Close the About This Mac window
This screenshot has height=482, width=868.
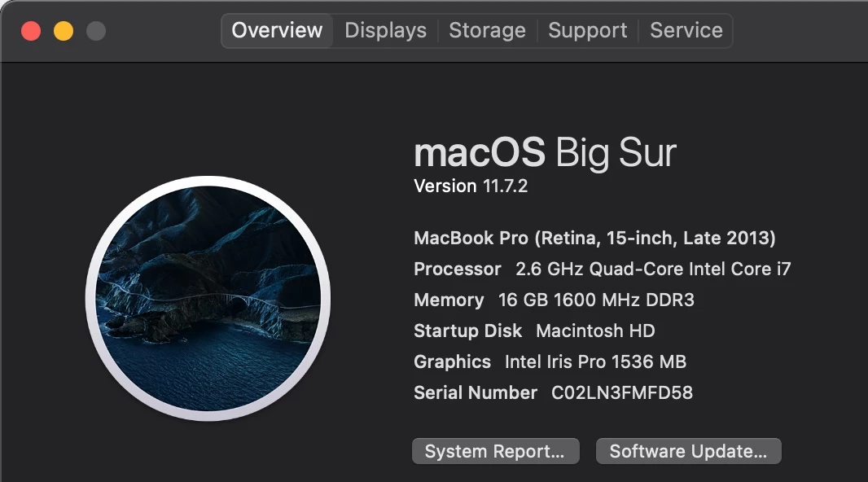(31, 31)
